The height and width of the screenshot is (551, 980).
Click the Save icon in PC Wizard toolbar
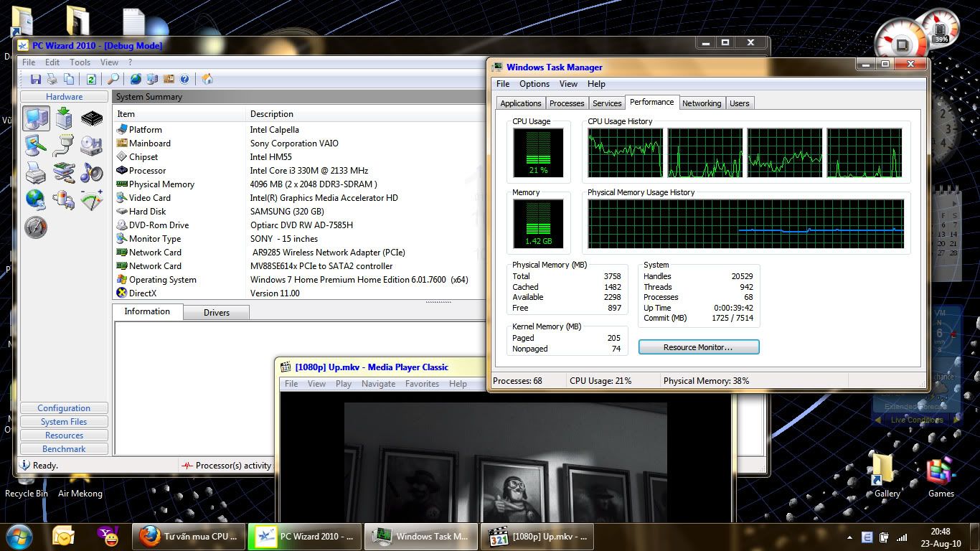[36, 79]
